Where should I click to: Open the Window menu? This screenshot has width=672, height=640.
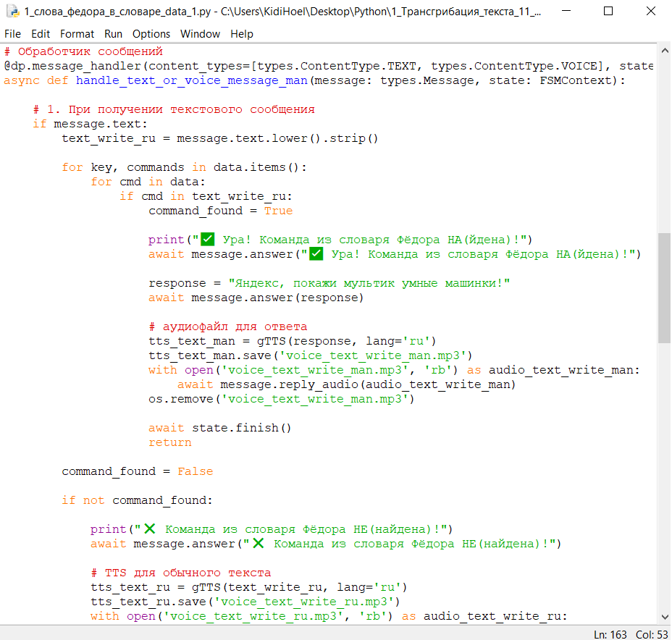coord(200,34)
